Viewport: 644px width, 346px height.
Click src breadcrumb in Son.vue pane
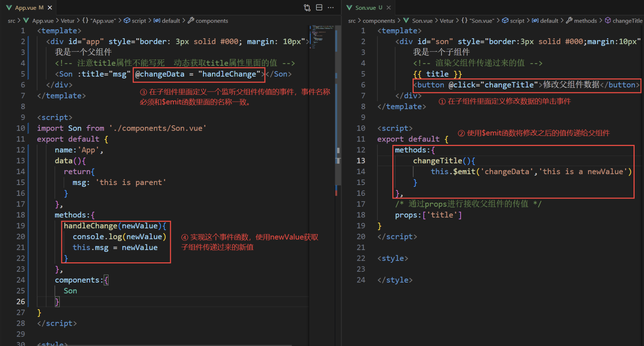pos(352,21)
